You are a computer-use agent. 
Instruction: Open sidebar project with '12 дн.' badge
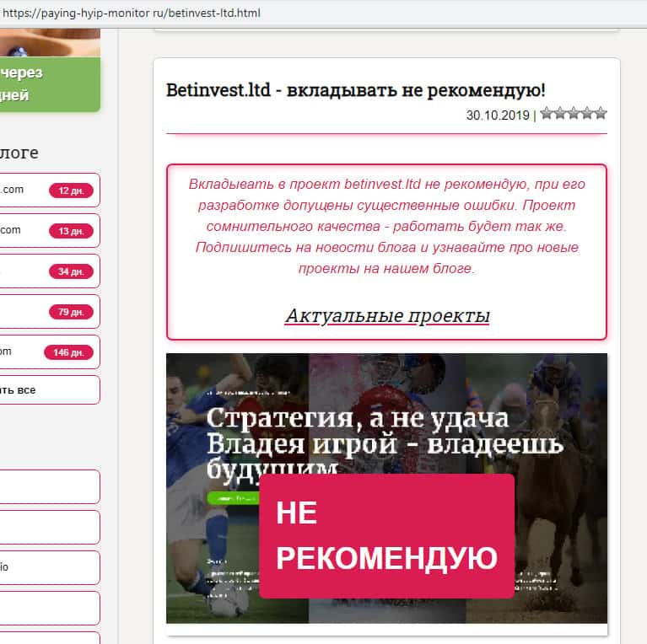[x=50, y=190]
